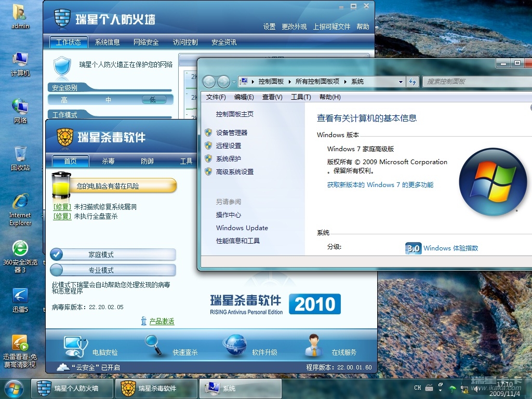Click the green umbrella tray icon
The height and width of the screenshot is (399, 532).
click(x=453, y=388)
